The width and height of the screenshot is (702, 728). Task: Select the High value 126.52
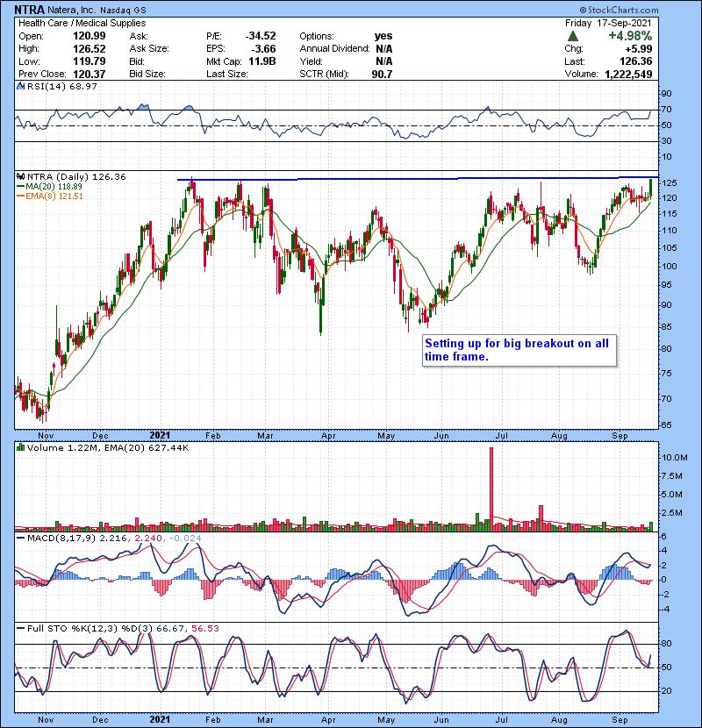pos(90,49)
